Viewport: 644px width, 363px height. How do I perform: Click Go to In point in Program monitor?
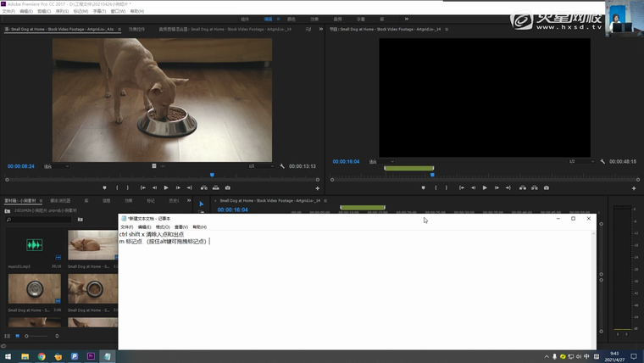460,187
